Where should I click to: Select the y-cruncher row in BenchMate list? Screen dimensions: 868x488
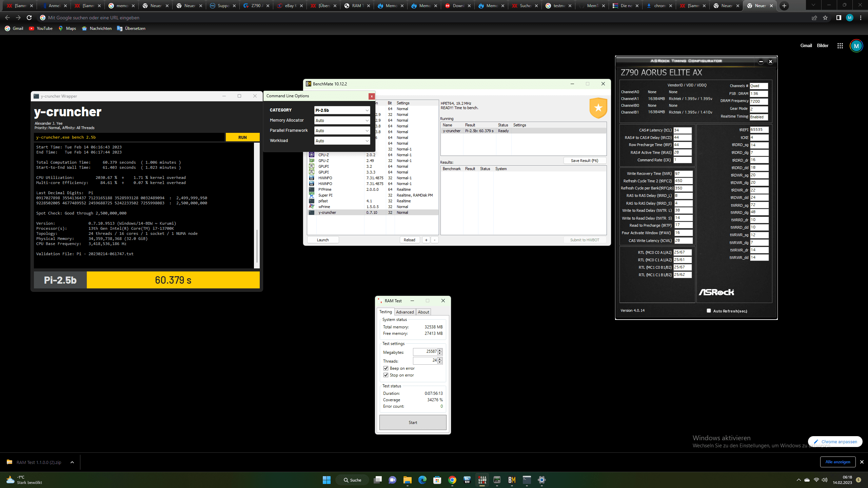click(x=373, y=212)
